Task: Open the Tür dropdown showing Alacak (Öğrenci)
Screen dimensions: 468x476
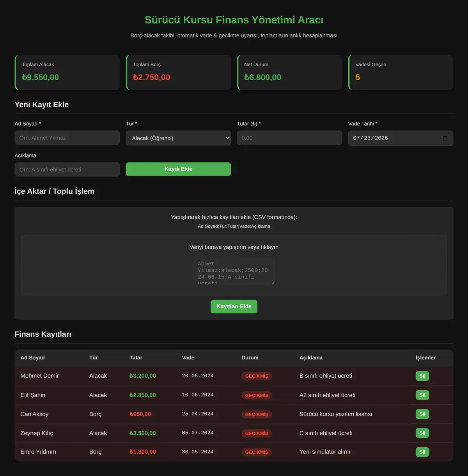Action: pos(178,138)
